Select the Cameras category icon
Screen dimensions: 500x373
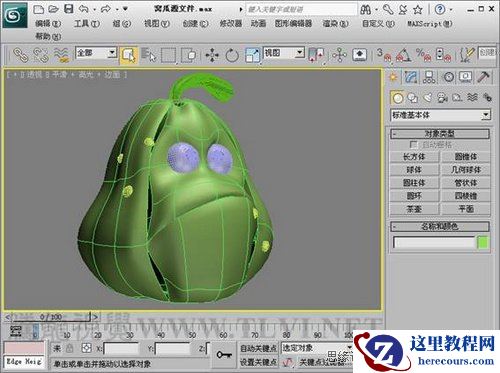click(x=442, y=98)
